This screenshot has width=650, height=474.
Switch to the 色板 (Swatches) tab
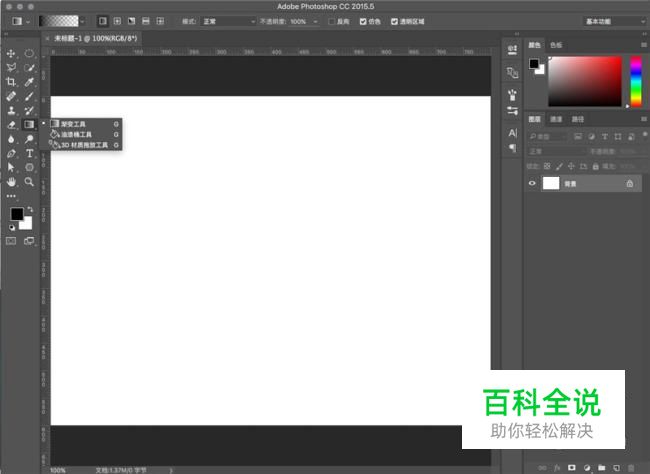coord(555,45)
